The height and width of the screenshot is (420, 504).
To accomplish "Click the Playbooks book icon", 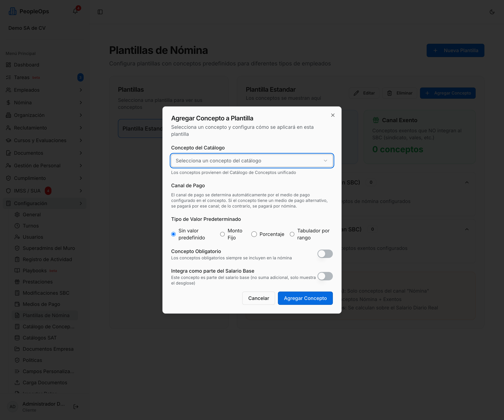I will click(x=17, y=271).
